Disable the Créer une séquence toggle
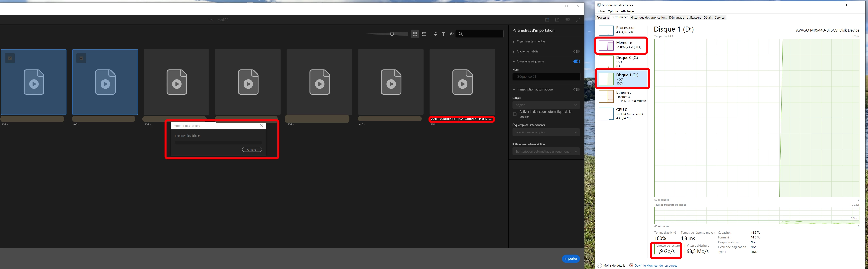Viewport: 868px width, 269px height. click(x=576, y=61)
